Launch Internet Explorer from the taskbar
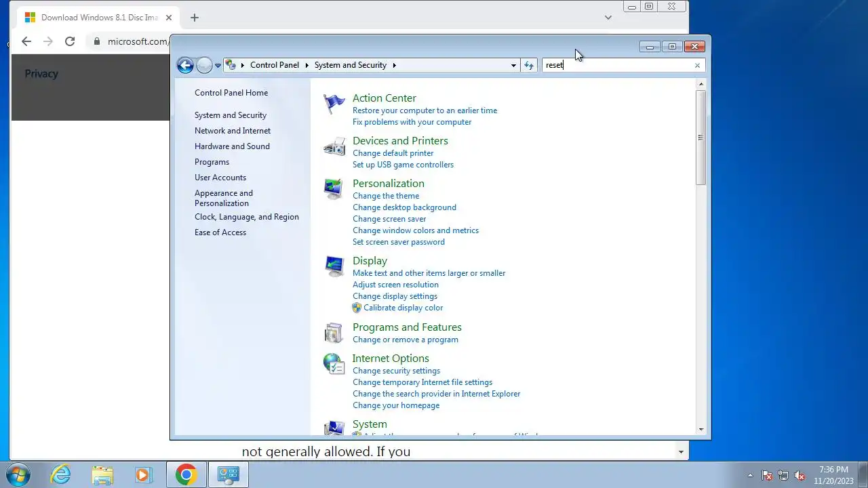Viewport: 868px width, 488px height. pyautogui.click(x=61, y=474)
